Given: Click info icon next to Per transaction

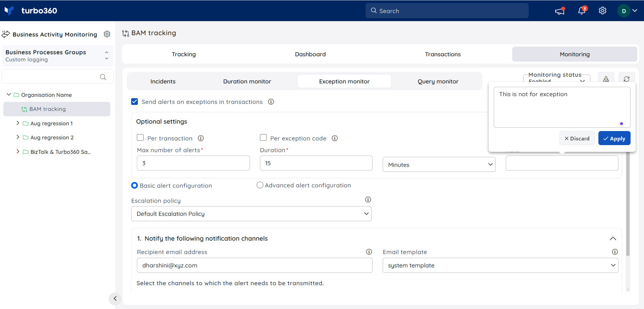Looking at the screenshot, I should [x=201, y=138].
